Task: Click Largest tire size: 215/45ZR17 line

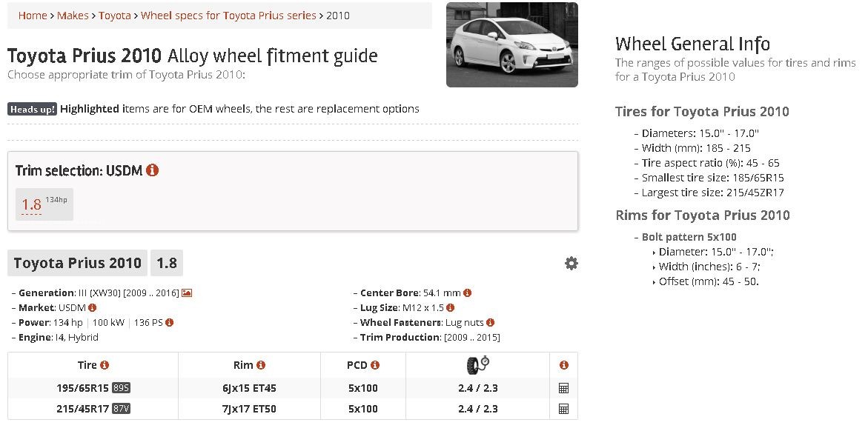Action: (x=712, y=193)
